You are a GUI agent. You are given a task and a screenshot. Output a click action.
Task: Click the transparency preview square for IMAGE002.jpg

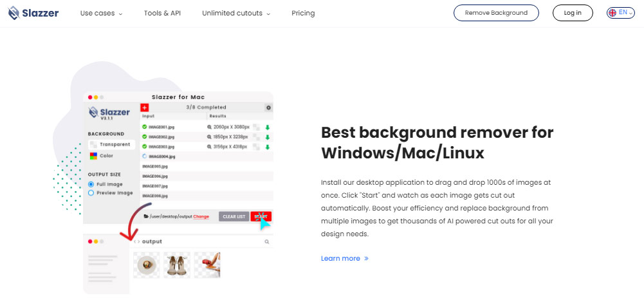[x=256, y=137]
